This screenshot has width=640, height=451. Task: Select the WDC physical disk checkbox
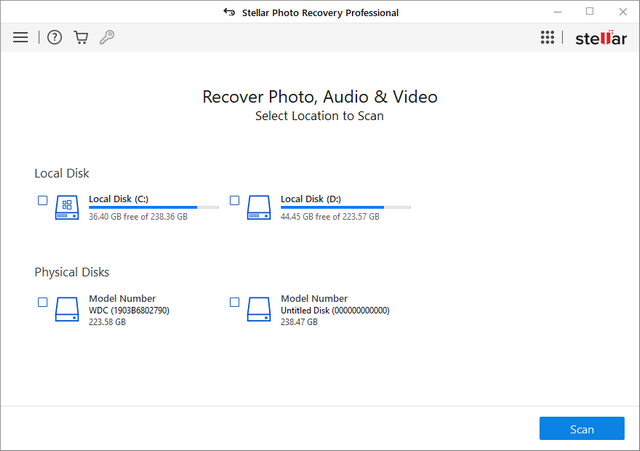[x=43, y=302]
